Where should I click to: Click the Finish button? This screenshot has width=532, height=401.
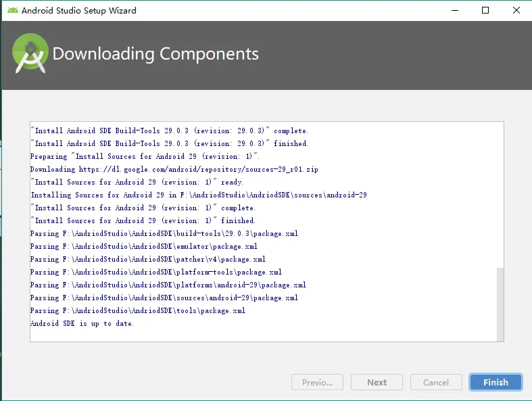tap(495, 382)
